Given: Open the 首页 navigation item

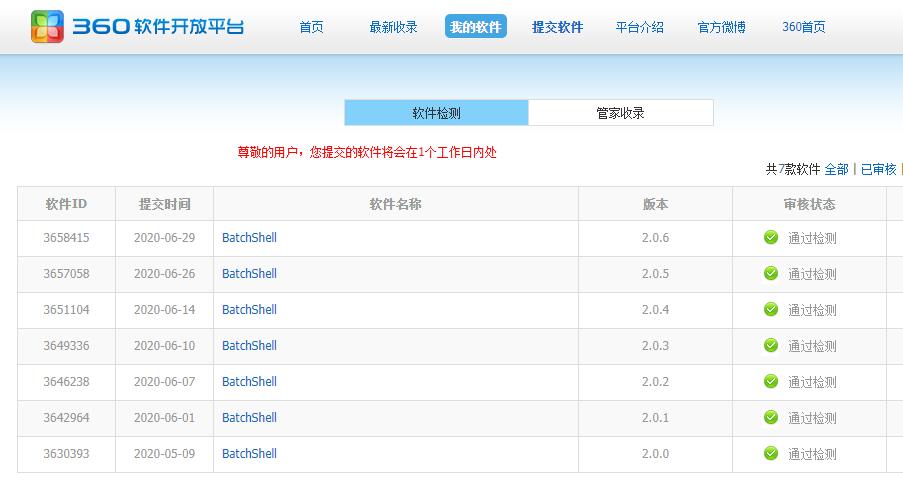Looking at the screenshot, I should point(312,27).
